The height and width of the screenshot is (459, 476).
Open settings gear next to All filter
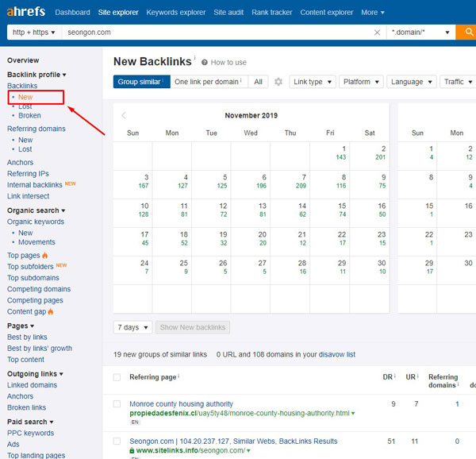point(278,82)
